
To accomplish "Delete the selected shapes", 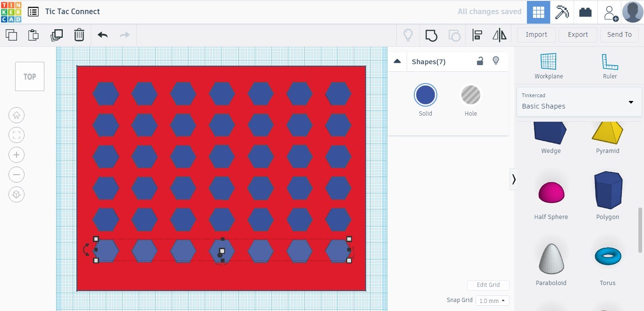I will (x=79, y=34).
